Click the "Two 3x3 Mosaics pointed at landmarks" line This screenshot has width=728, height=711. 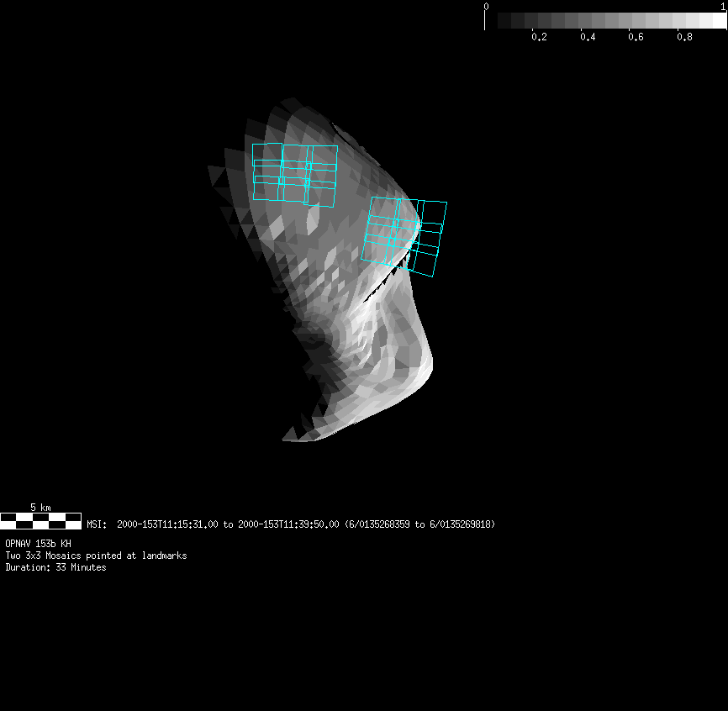click(x=96, y=556)
